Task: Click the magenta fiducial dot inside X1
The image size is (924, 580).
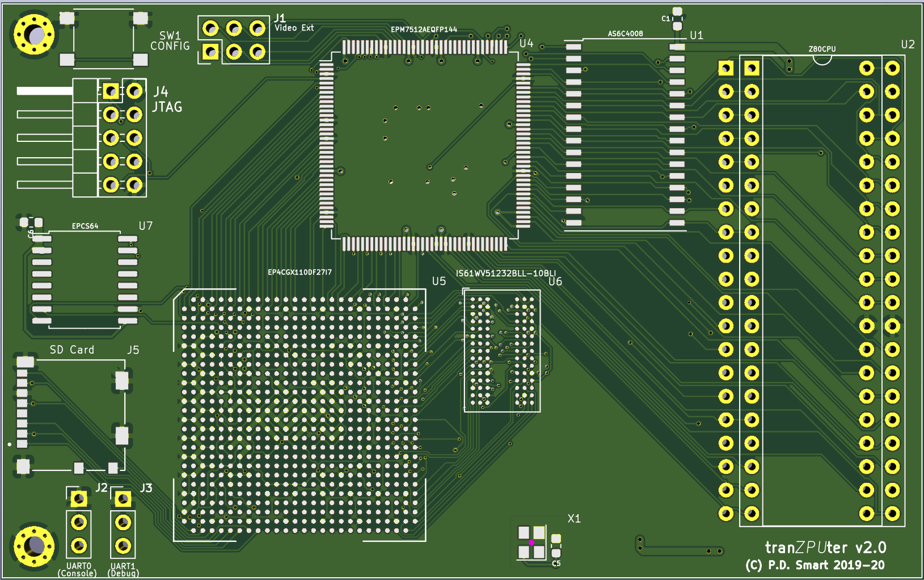Action: 531,542
